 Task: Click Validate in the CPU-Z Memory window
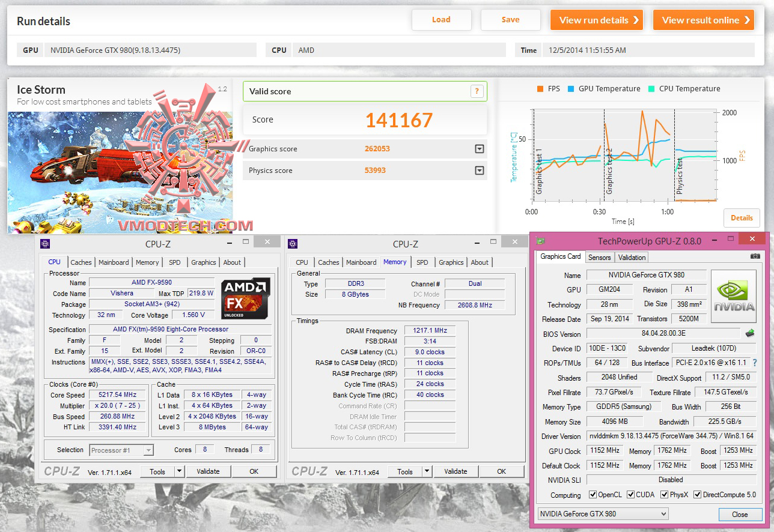coord(456,471)
